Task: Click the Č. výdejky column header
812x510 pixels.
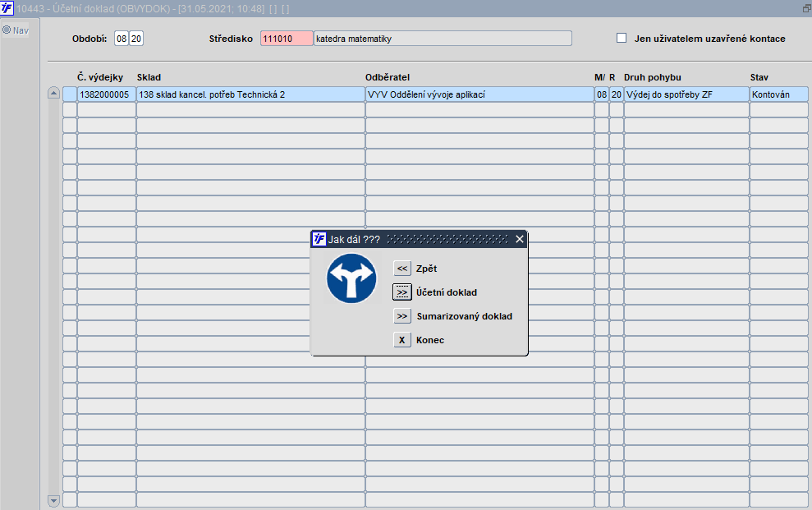Action: point(100,77)
